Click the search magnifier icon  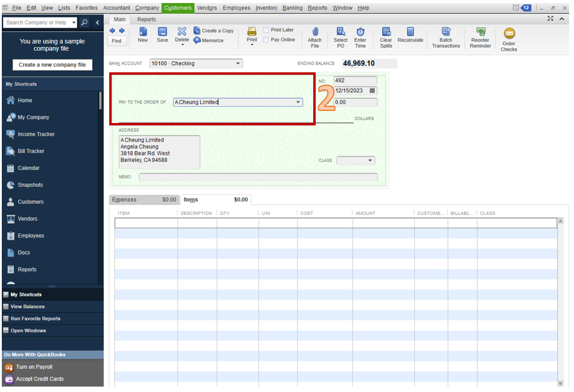(x=84, y=22)
